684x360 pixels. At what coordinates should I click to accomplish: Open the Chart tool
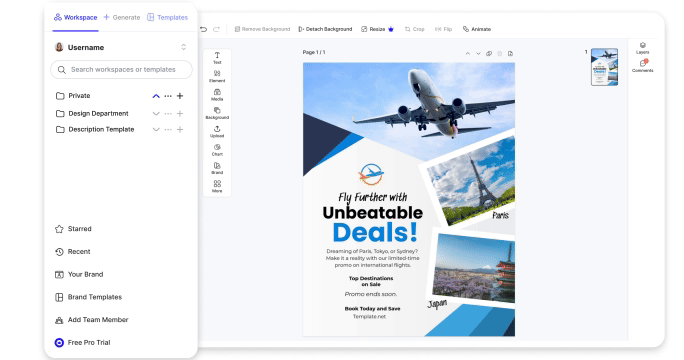pos(217,150)
